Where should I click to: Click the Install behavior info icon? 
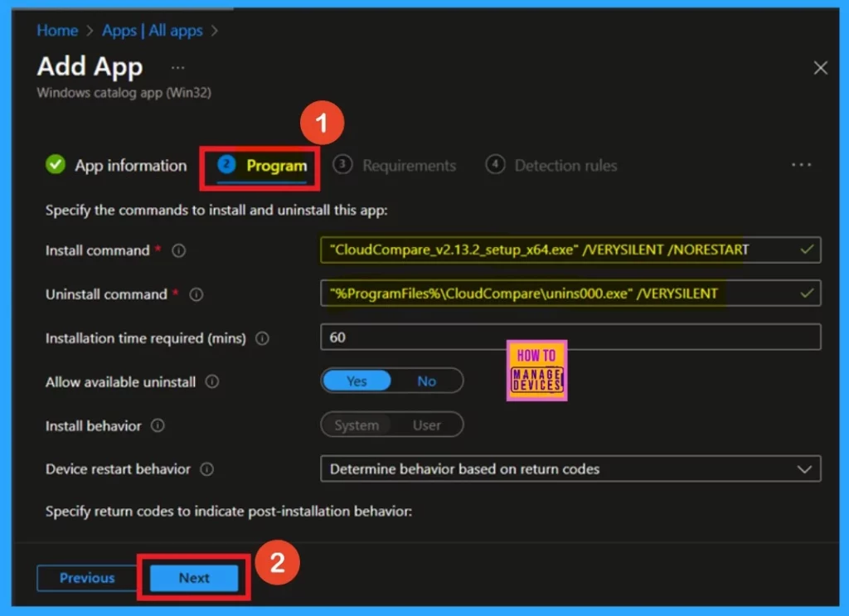[x=158, y=425]
